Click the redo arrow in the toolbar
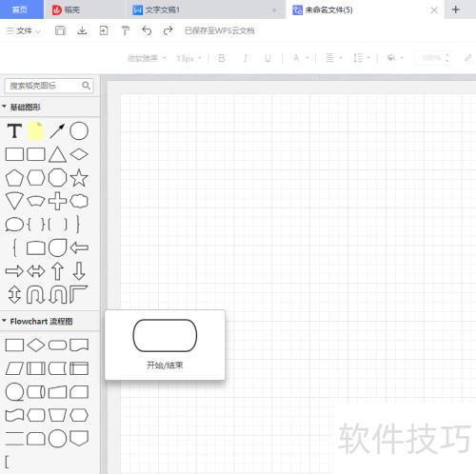Image resolution: width=476 pixels, height=474 pixels. coord(168,30)
